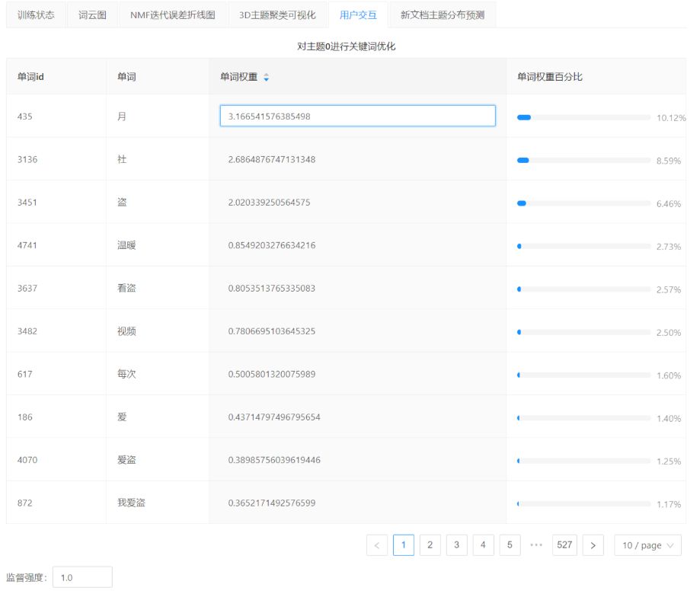Image resolution: width=700 pixels, height=594 pixels.
Task: Click the pagination ellipsis jump icon
Action: 535,545
